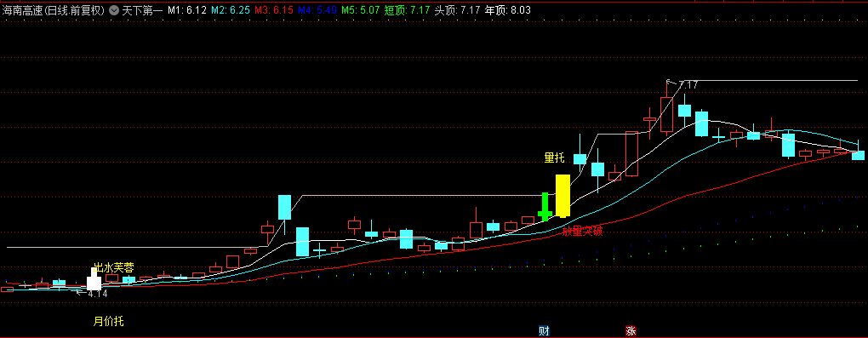This screenshot has width=868, height=338.
Task: Click the 量托 signal label
Action: pyautogui.click(x=554, y=158)
